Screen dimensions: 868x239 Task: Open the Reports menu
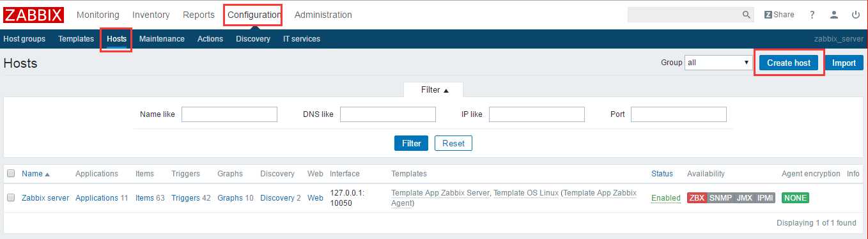199,15
